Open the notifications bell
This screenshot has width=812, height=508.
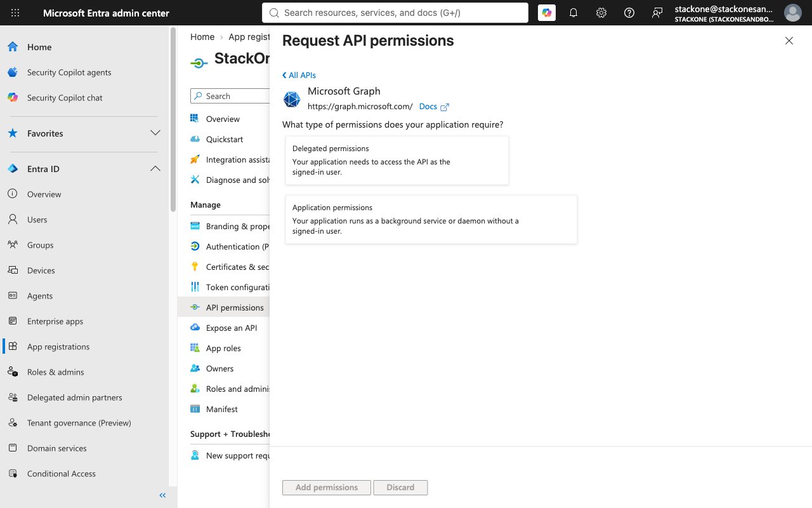[x=573, y=13]
